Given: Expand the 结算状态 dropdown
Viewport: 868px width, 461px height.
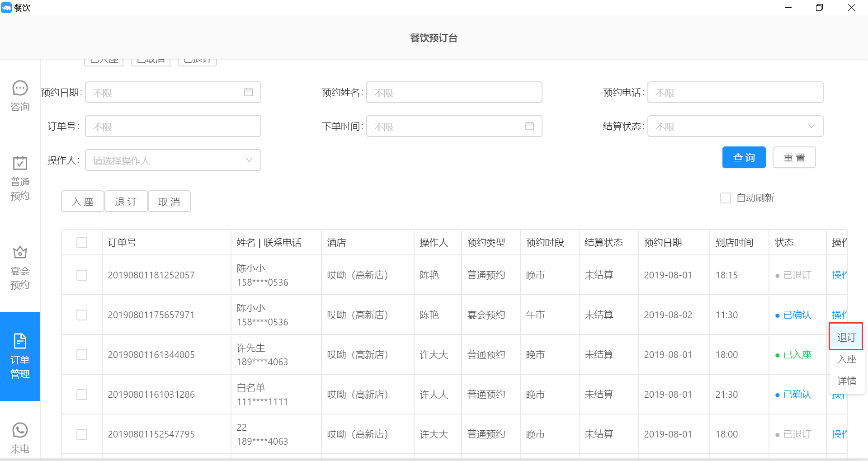Looking at the screenshot, I should point(736,126).
